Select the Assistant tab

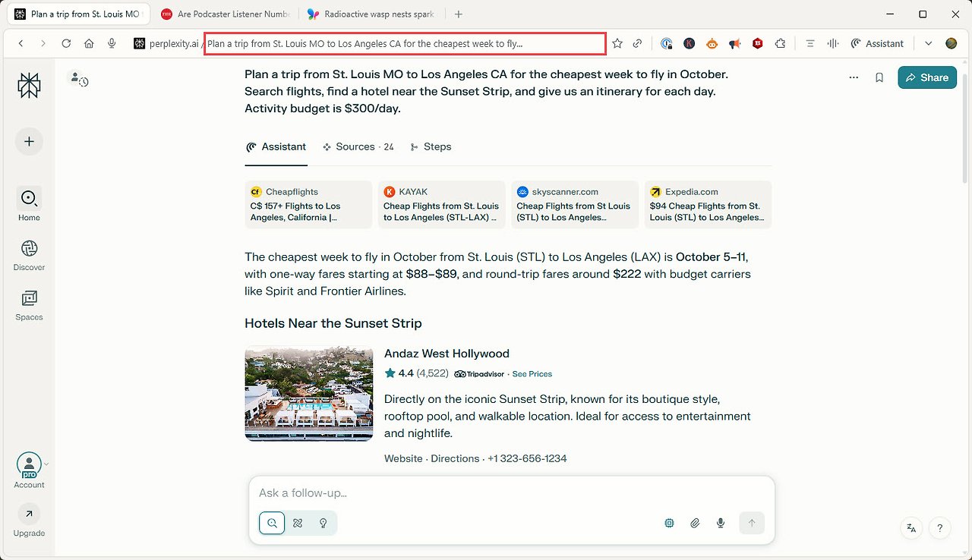(x=276, y=147)
